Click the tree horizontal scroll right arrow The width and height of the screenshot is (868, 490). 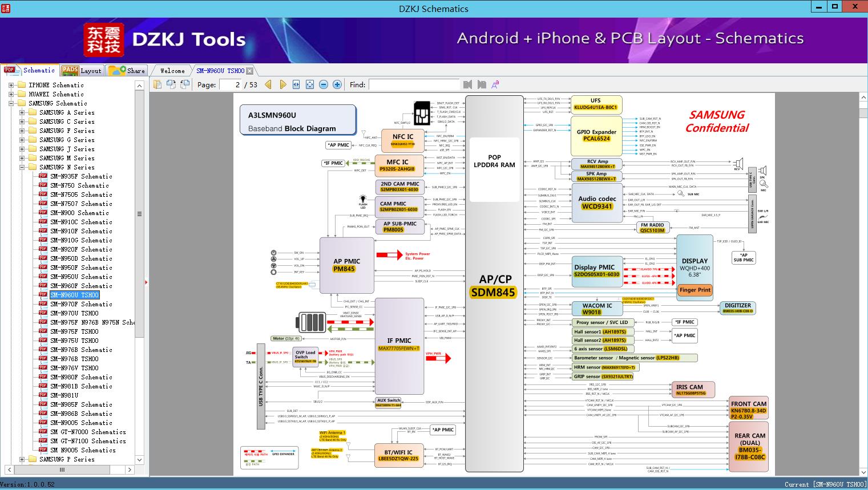[130, 470]
